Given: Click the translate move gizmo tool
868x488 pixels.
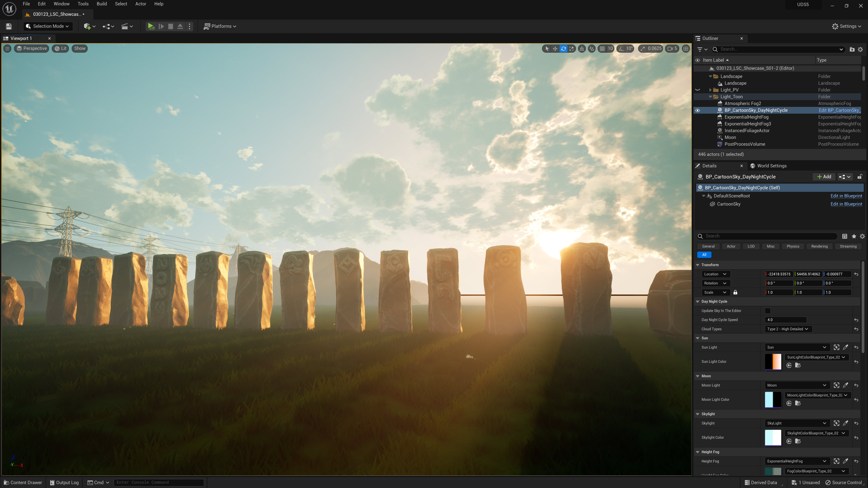Looking at the screenshot, I should [x=555, y=49].
